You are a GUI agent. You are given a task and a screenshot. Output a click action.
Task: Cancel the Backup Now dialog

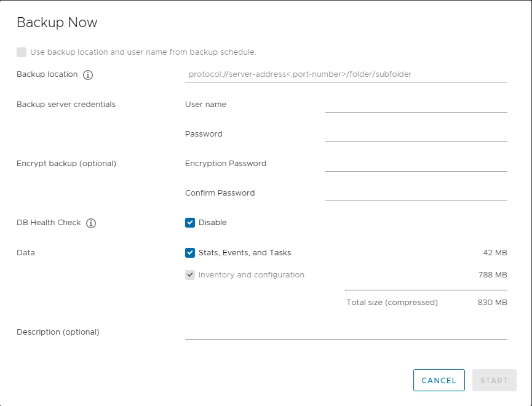coord(439,380)
